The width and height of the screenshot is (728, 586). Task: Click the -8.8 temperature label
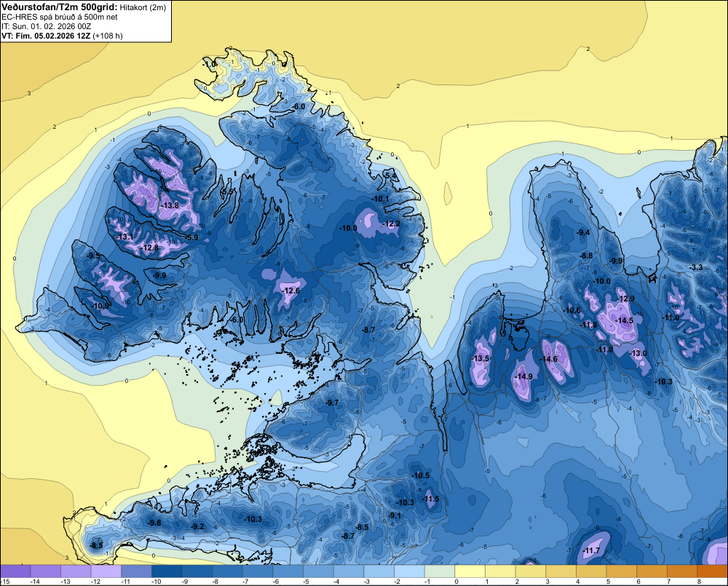point(586,256)
